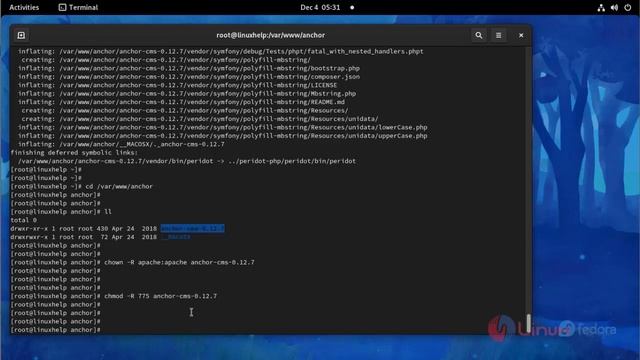Click the line ending in polyfill-mbstring/bootstrap.php
640x360 pixels.
point(189,68)
